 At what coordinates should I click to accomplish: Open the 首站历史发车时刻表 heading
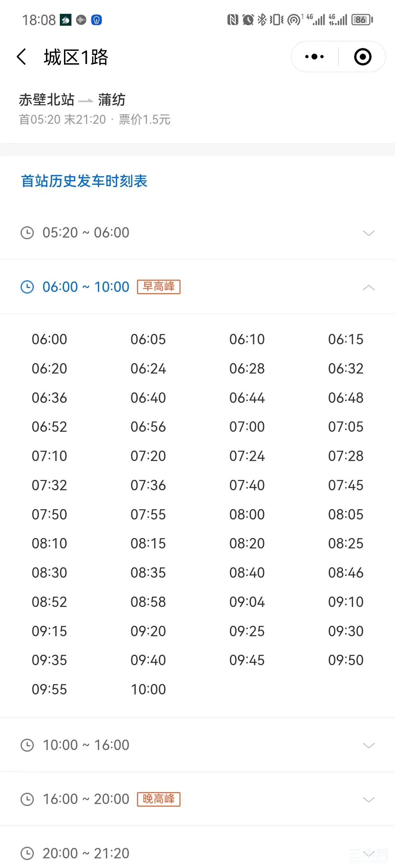[84, 181]
